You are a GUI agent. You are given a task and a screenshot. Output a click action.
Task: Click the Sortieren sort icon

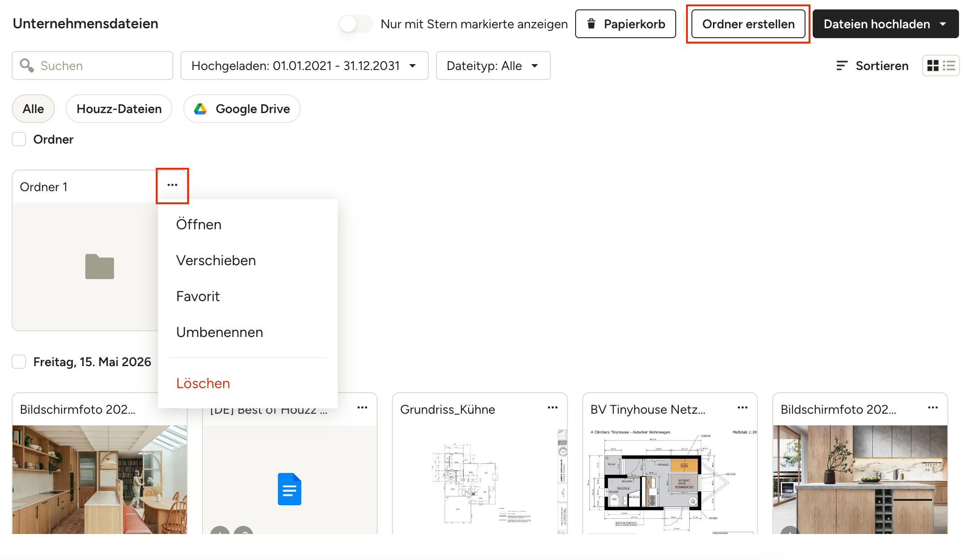click(x=842, y=66)
